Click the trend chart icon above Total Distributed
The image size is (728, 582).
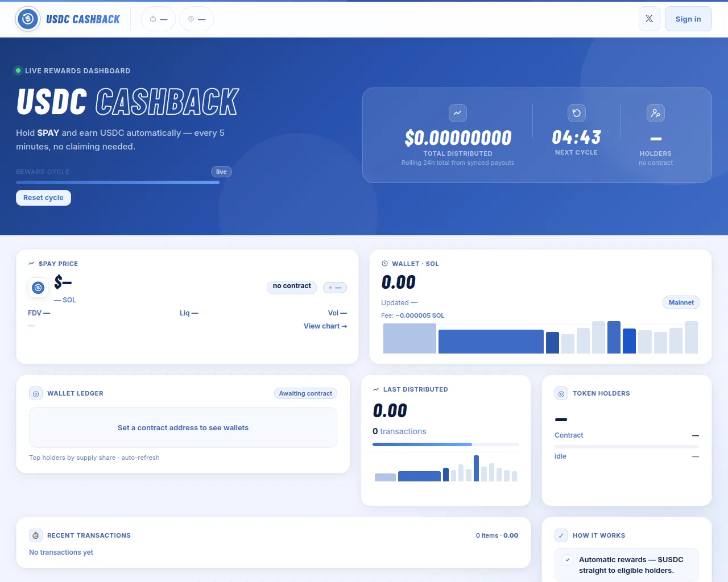(x=458, y=113)
